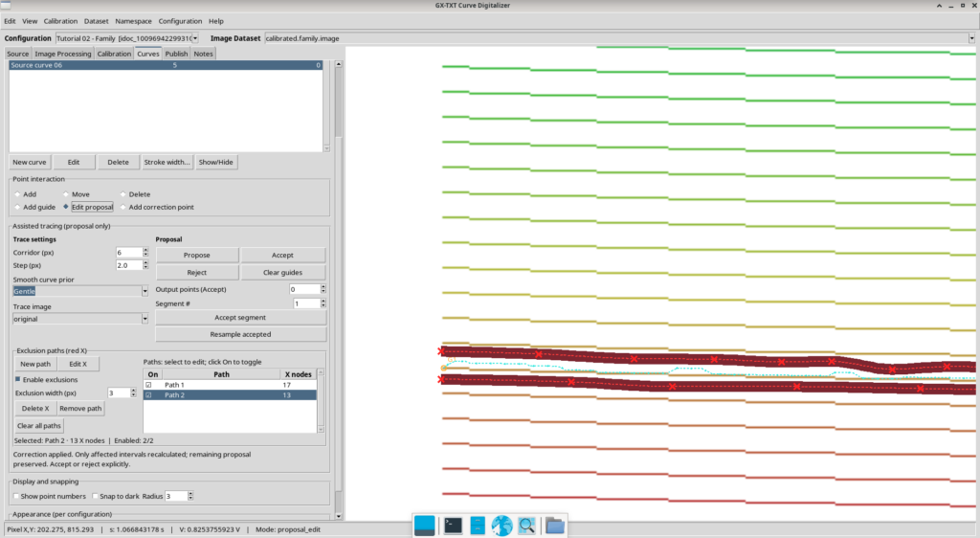This screenshot has width=980, height=538.
Task: Click the window menu icon in title bar
Action: (6, 5)
